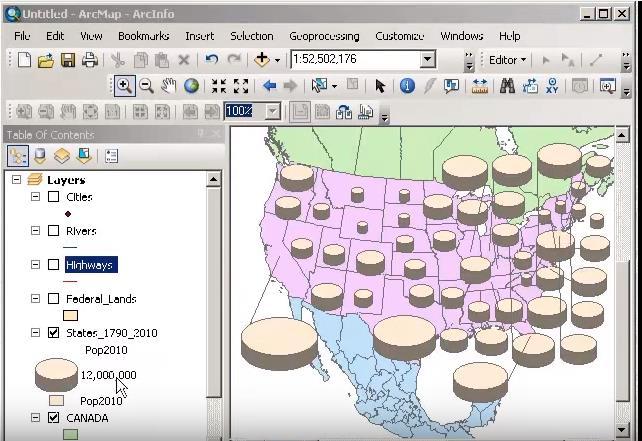
Task: Open the Go To XY tool
Action: coord(552,86)
